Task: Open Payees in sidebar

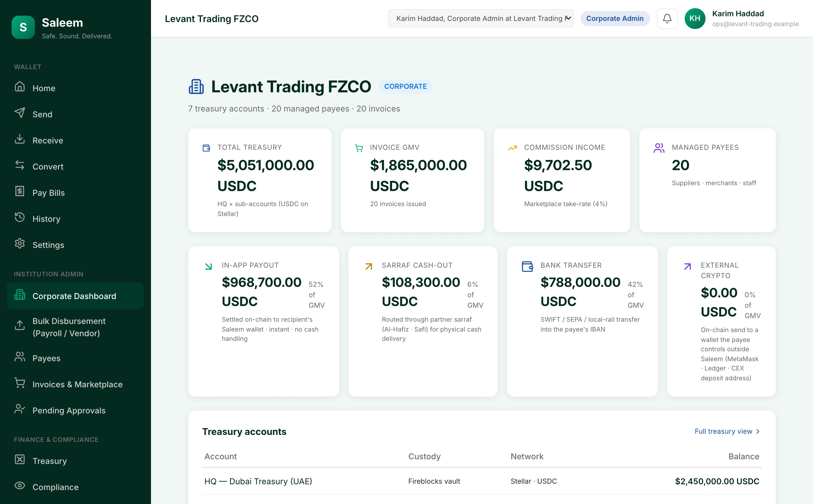Action: [x=75, y=358]
